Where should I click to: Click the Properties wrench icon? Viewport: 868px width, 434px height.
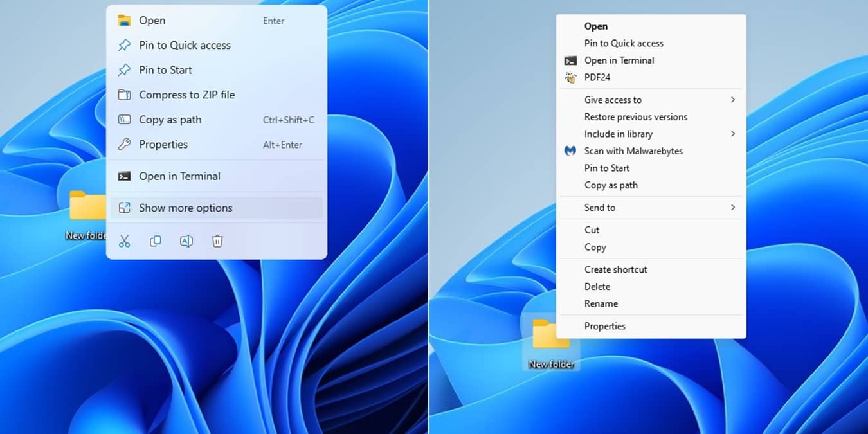tap(124, 144)
